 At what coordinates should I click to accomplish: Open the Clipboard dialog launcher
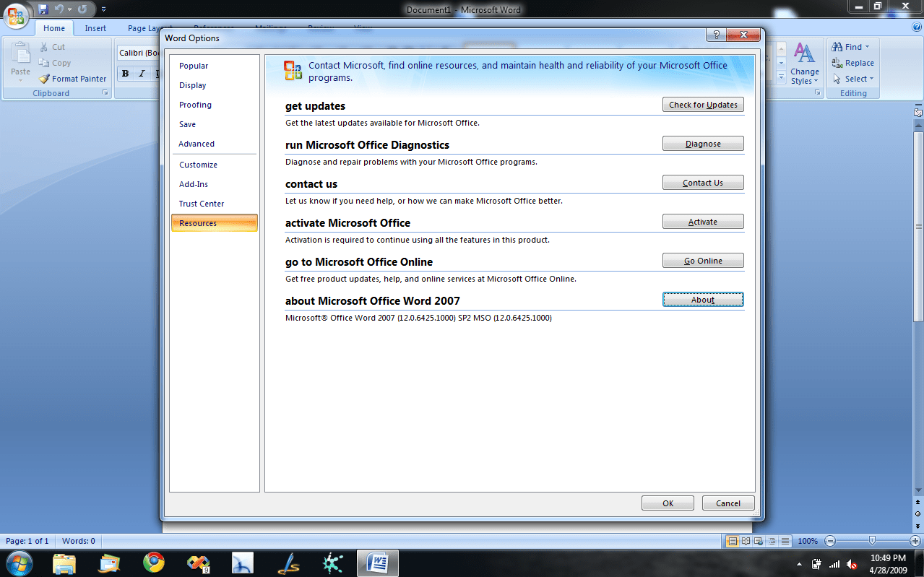[x=105, y=93]
